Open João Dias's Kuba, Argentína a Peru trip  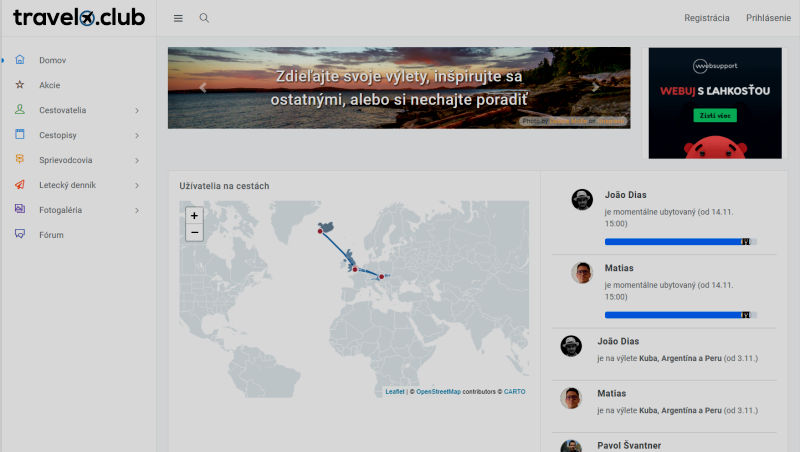tap(680, 359)
